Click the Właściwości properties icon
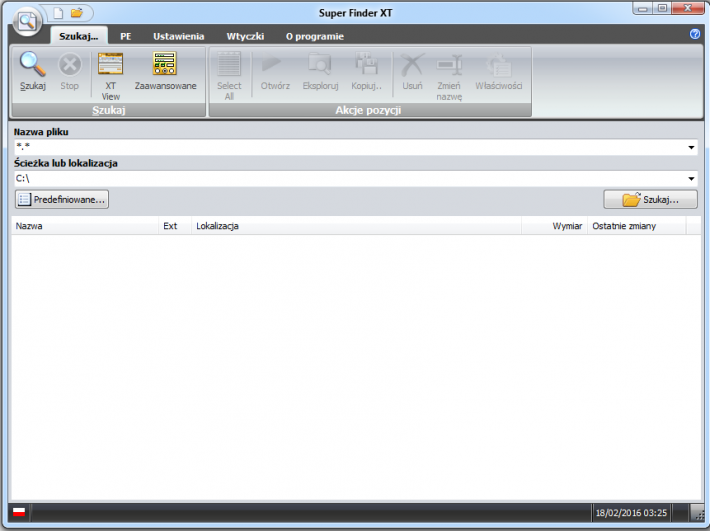 coord(499,65)
